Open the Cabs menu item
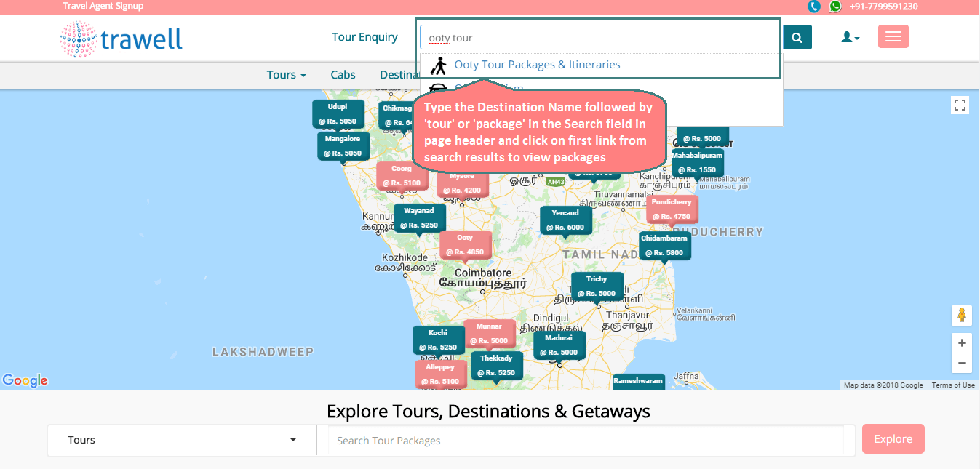This screenshot has height=469, width=980. click(343, 75)
